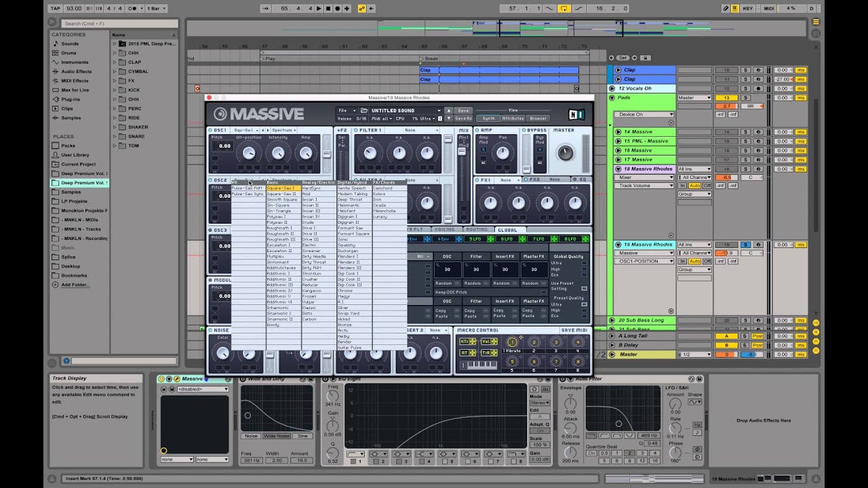Toggle the FILTER 1 power button
Screen dimensions: 868x488
coord(355,130)
